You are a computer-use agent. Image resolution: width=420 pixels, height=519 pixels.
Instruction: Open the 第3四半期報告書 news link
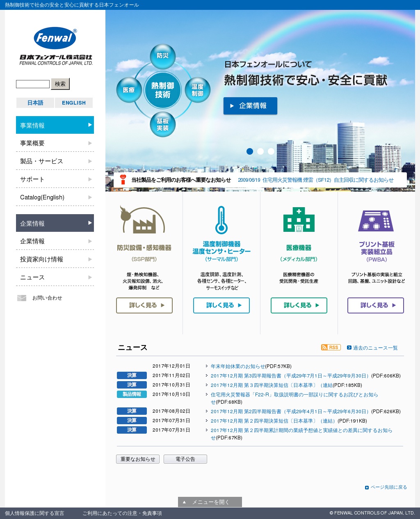click(290, 376)
